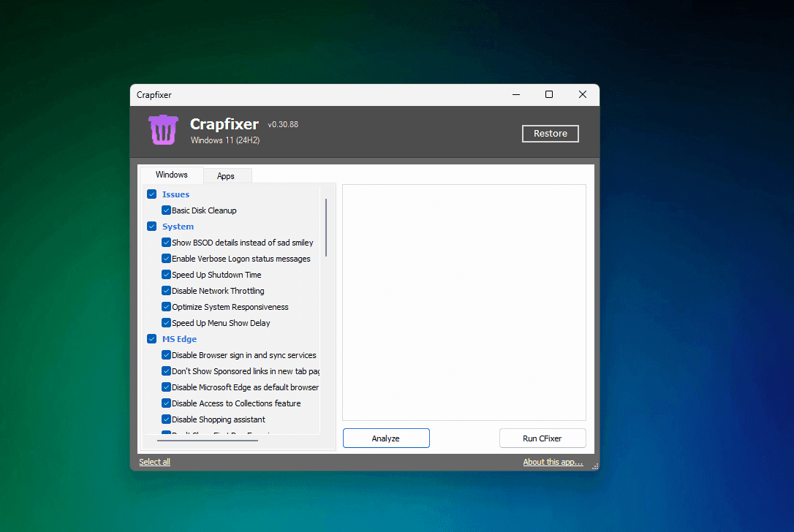Toggle the MS Edge group checkbox
This screenshot has width=794, height=532.
151,338
